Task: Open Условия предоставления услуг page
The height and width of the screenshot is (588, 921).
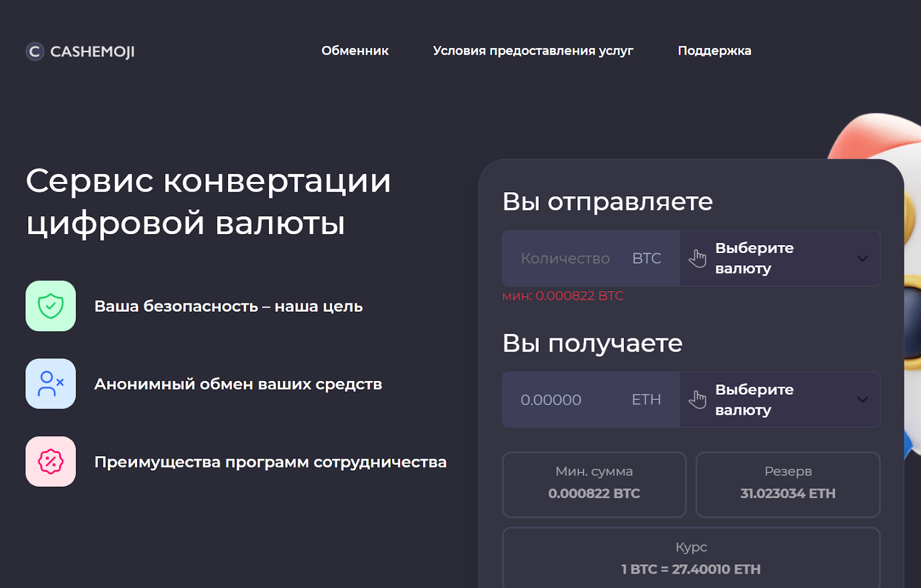Action: tap(532, 51)
